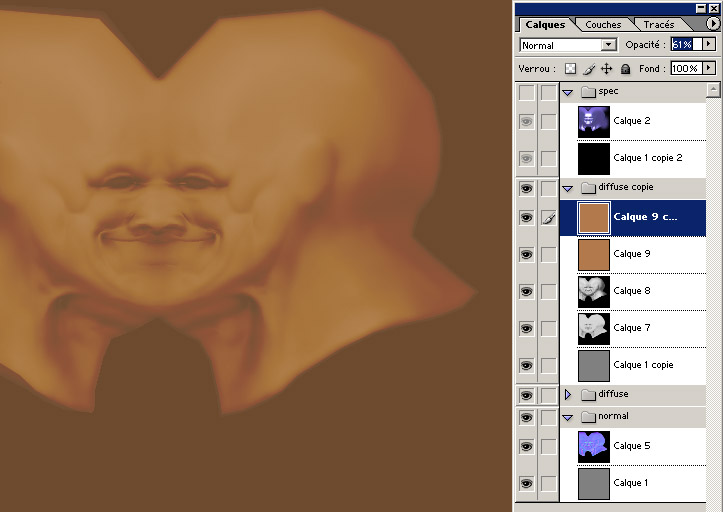
Task: Hide the diffuse group
Action: [527, 395]
